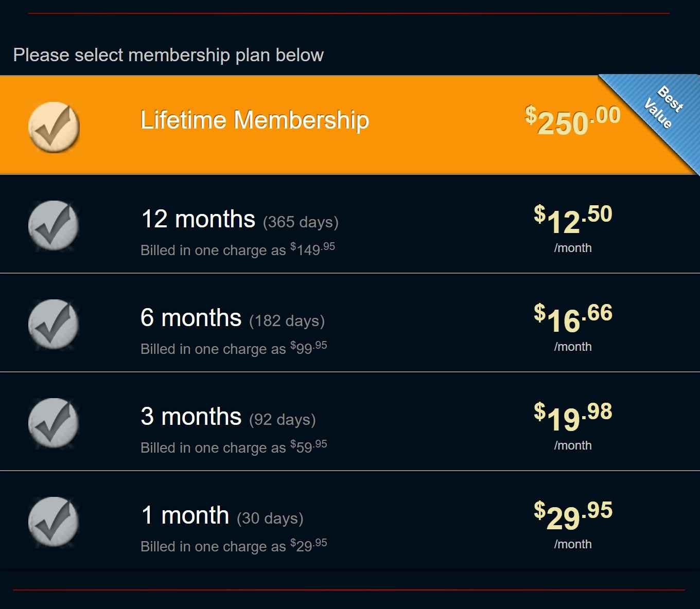Select the Lifetime Membership checkmark circle

coord(54,127)
